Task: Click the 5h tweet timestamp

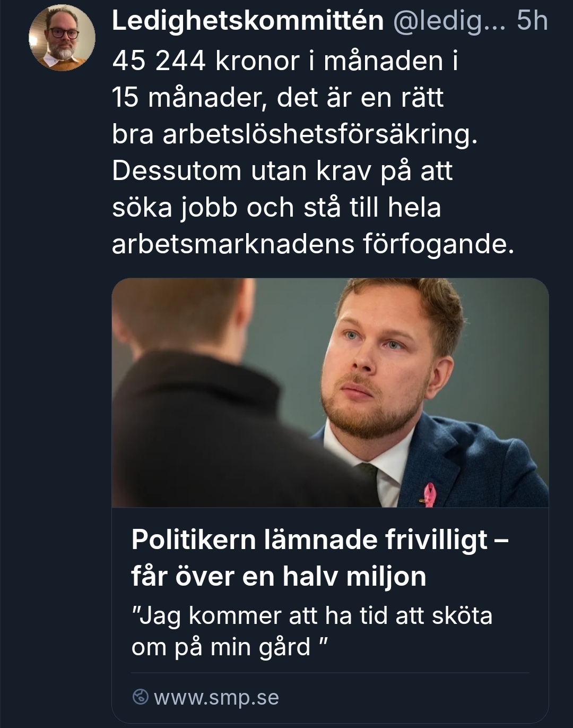Action: (x=532, y=21)
